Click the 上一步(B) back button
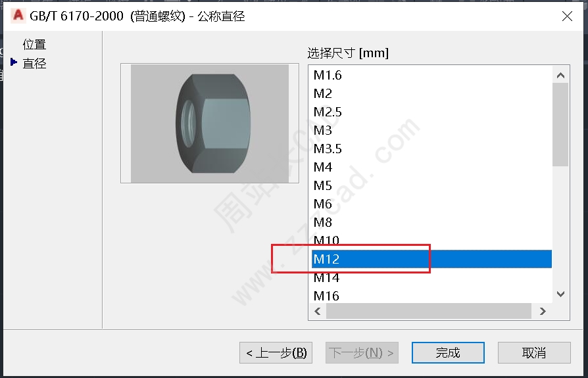The image size is (588, 378). [276, 352]
